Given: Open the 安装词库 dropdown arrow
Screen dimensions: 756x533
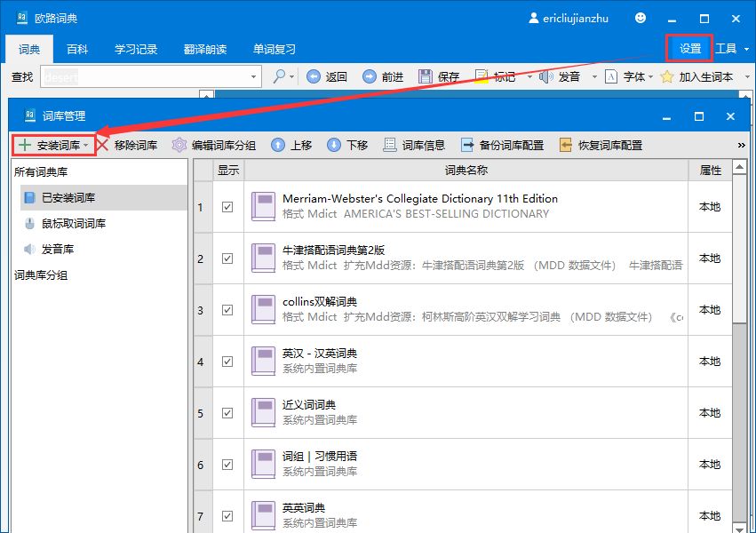Looking at the screenshot, I should [x=86, y=146].
